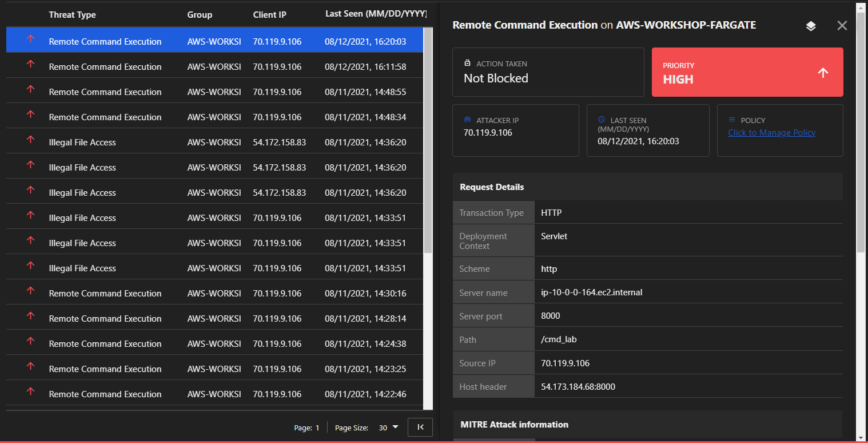Click the red arrow in the 16:11:58 row
Image resolution: width=868 pixels, height=443 pixels.
(31, 64)
